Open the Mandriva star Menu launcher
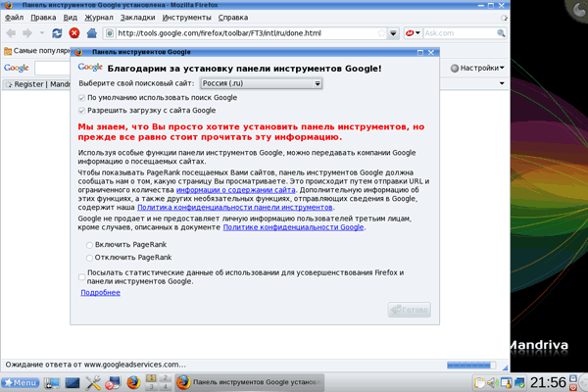 (x=21, y=382)
